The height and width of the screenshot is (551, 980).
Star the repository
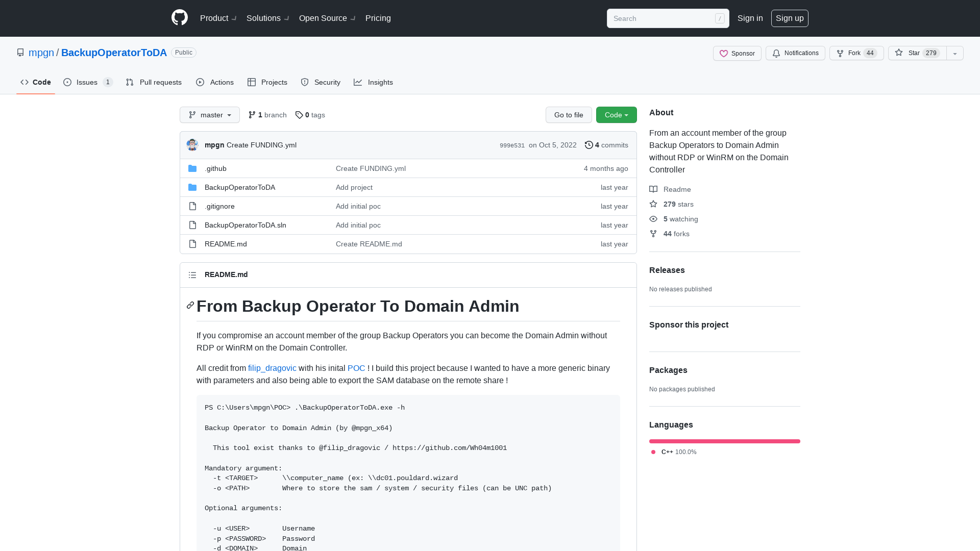917,53
